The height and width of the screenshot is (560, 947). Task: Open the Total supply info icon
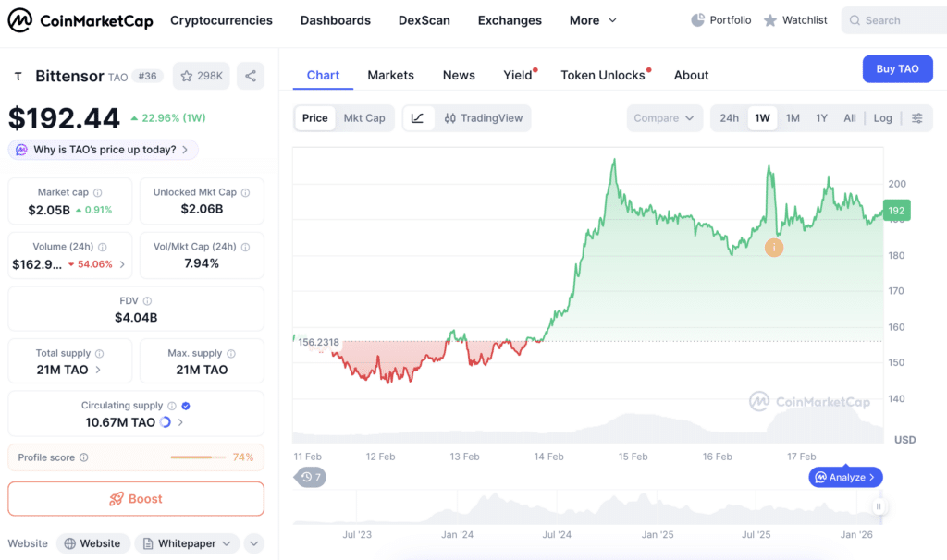100,354
